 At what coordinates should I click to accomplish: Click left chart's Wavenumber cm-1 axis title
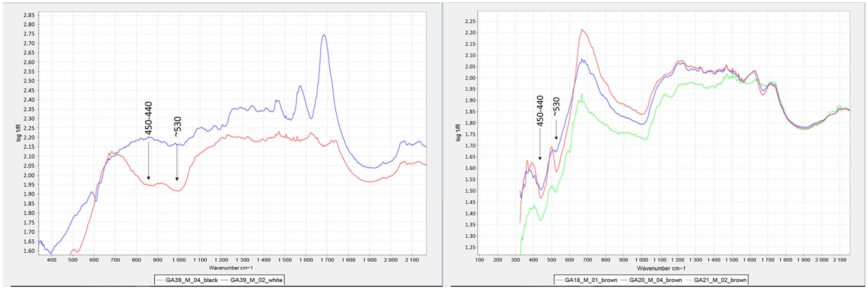pyautogui.click(x=230, y=268)
